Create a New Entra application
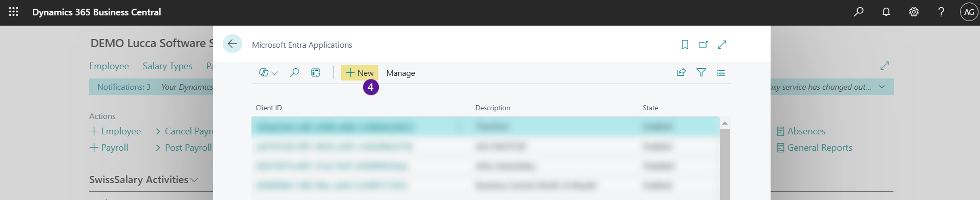The width and height of the screenshot is (980, 200). point(360,73)
